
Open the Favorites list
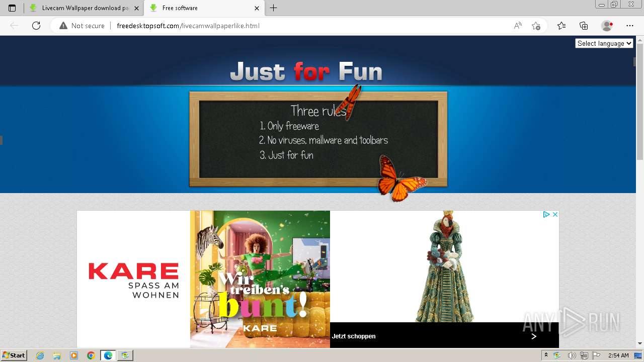pyautogui.click(x=561, y=26)
